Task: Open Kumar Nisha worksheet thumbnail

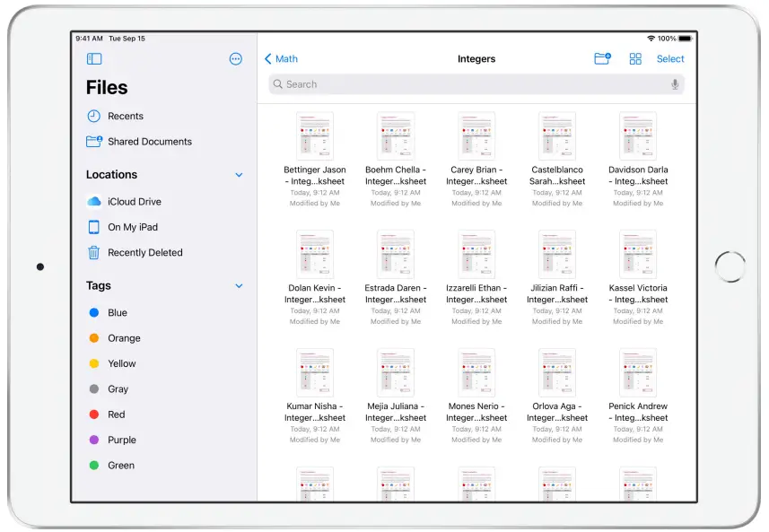Action: point(315,372)
